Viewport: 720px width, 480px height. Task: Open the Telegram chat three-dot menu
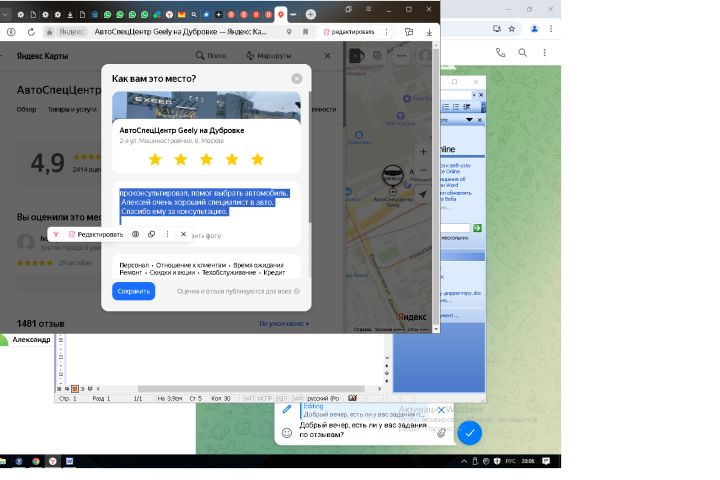[545, 53]
